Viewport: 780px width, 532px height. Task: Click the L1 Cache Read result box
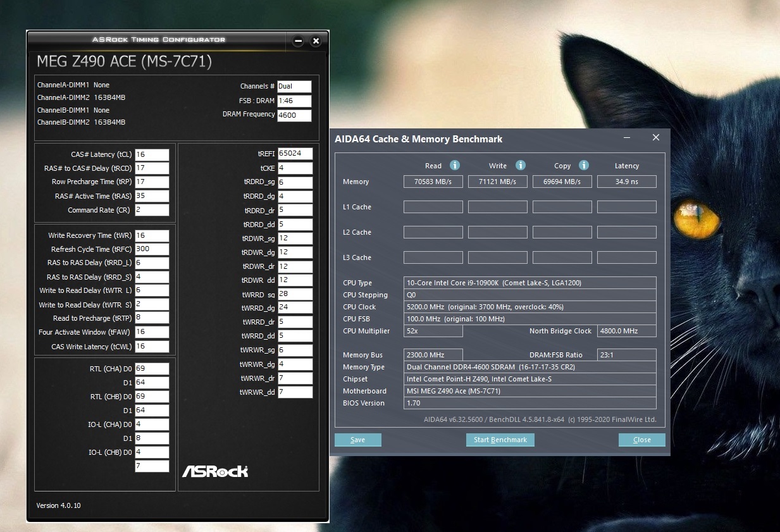(x=433, y=207)
